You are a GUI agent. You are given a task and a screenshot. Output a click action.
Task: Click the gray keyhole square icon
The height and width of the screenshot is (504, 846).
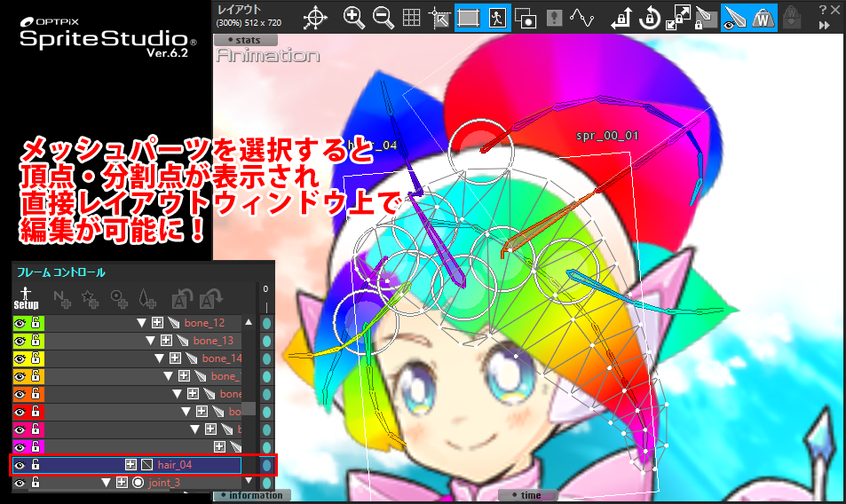[554, 18]
